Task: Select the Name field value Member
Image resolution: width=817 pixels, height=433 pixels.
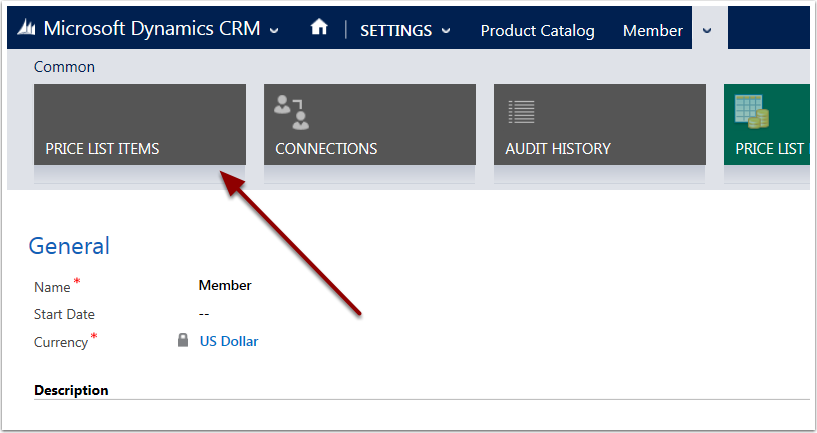Action: point(225,286)
